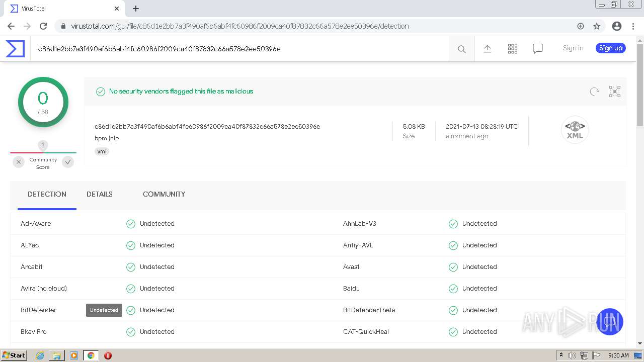Click the browser address bar URL
Viewport: 644px width, 362px height.
tap(240, 26)
